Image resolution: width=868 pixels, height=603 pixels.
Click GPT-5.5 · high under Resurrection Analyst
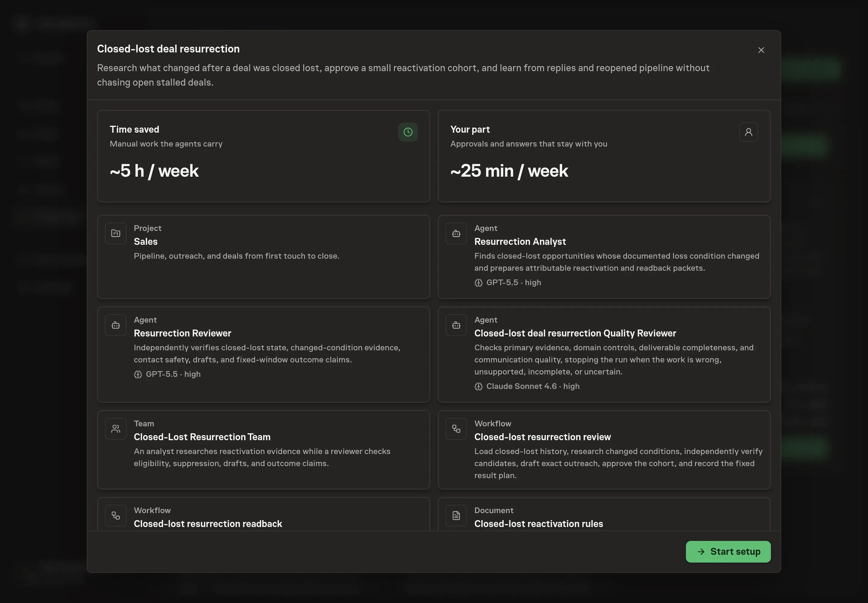[x=513, y=283]
